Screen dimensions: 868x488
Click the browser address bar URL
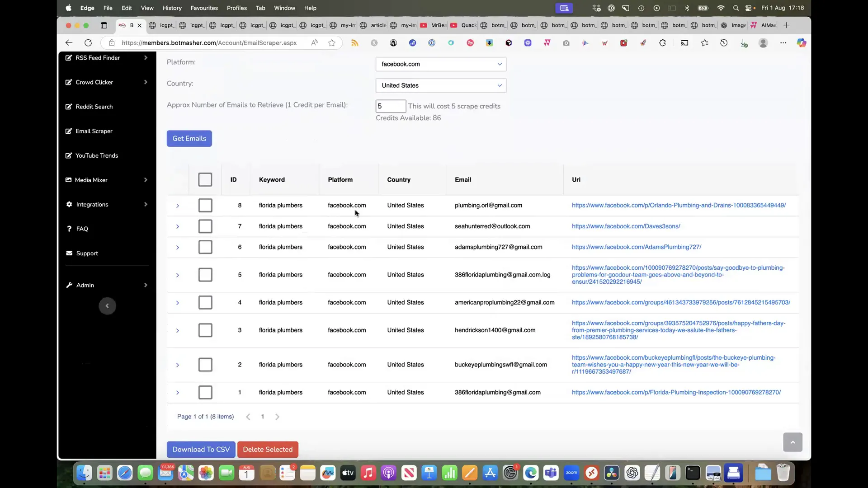click(209, 43)
